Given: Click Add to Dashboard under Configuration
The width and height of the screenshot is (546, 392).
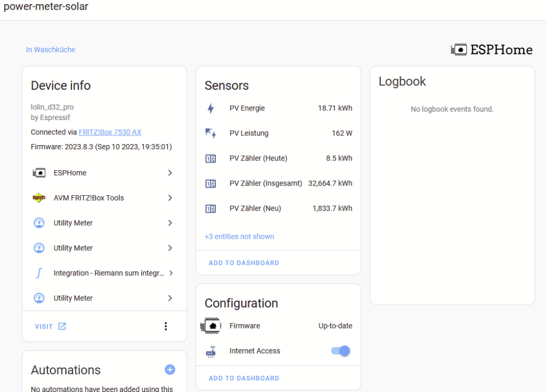Looking at the screenshot, I should tap(244, 378).
